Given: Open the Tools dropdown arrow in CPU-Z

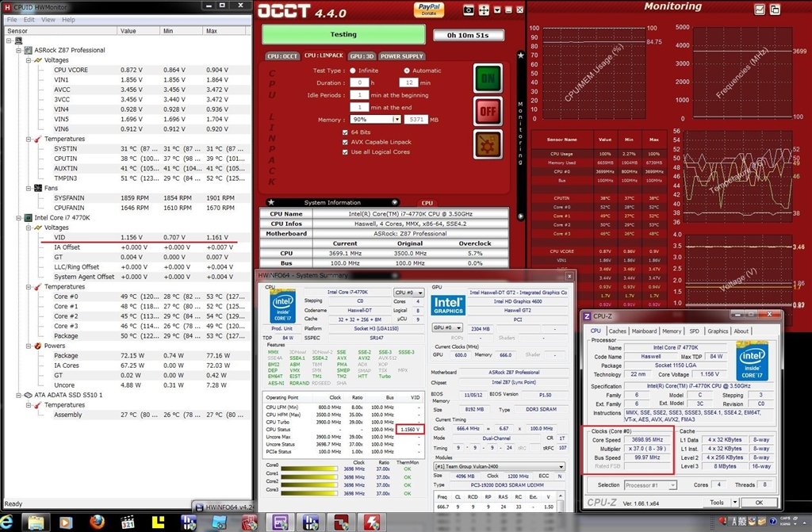Looking at the screenshot, I should click(x=734, y=502).
